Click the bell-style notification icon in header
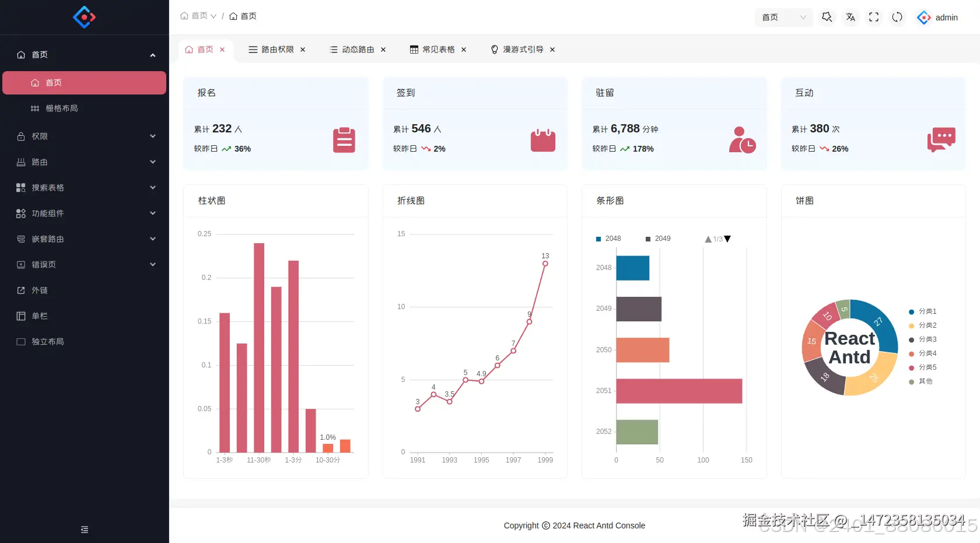Screen dimensions: 980x543 pos(827,17)
